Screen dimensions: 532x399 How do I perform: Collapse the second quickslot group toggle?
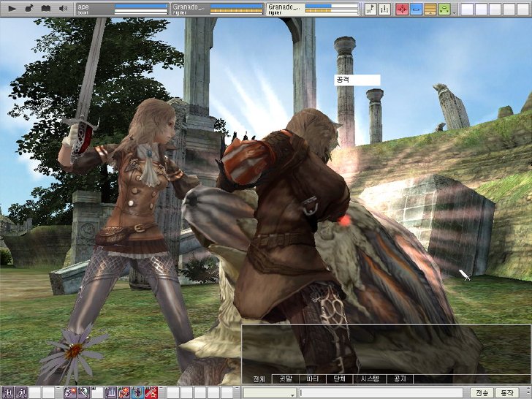(161, 388)
